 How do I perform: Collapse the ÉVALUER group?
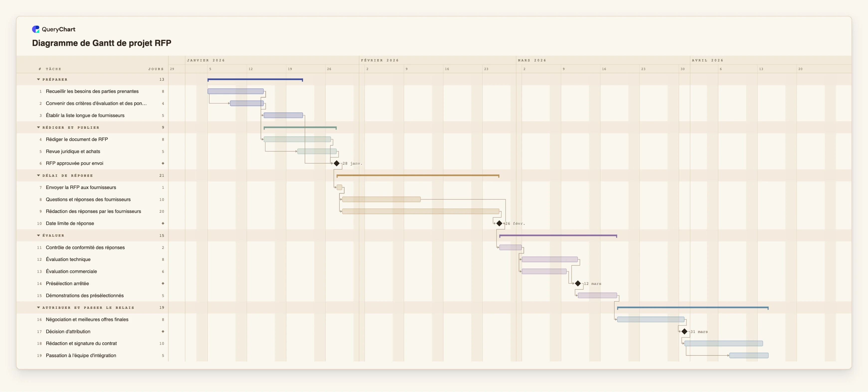click(x=38, y=235)
